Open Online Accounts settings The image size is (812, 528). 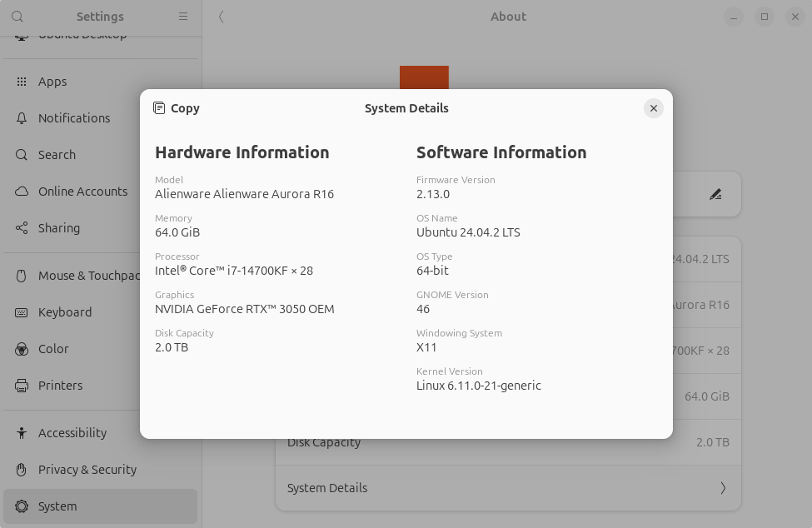(x=101, y=192)
